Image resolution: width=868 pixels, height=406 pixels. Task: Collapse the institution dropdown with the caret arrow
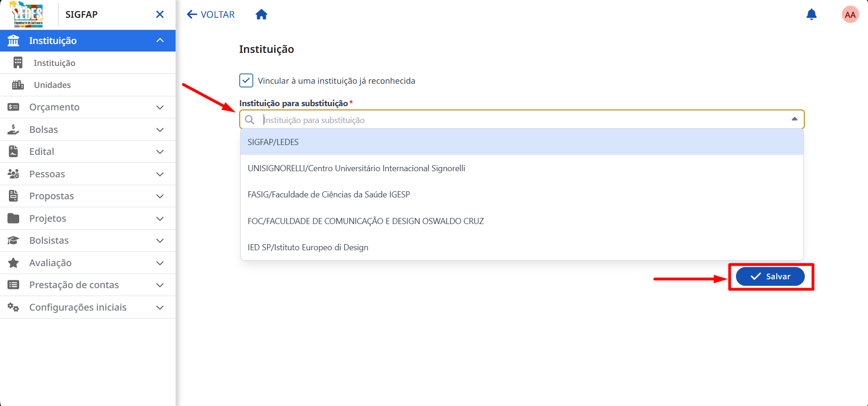(x=794, y=119)
